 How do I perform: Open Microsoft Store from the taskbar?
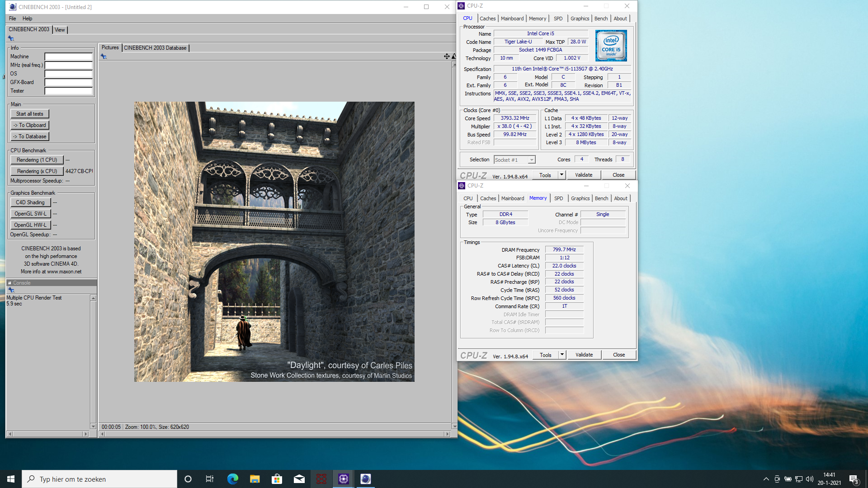[x=277, y=479]
